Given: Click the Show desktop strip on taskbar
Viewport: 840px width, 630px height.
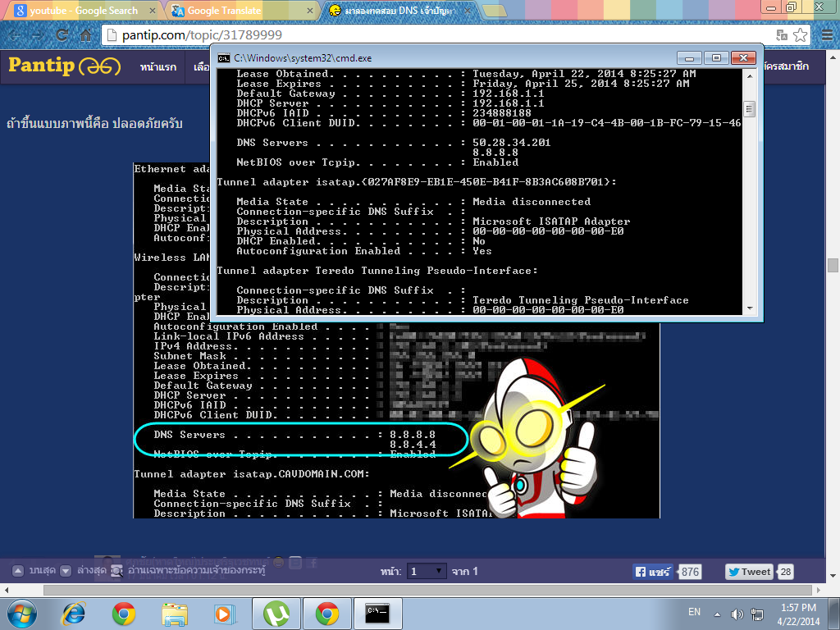Looking at the screenshot, I should pyautogui.click(x=836, y=614).
